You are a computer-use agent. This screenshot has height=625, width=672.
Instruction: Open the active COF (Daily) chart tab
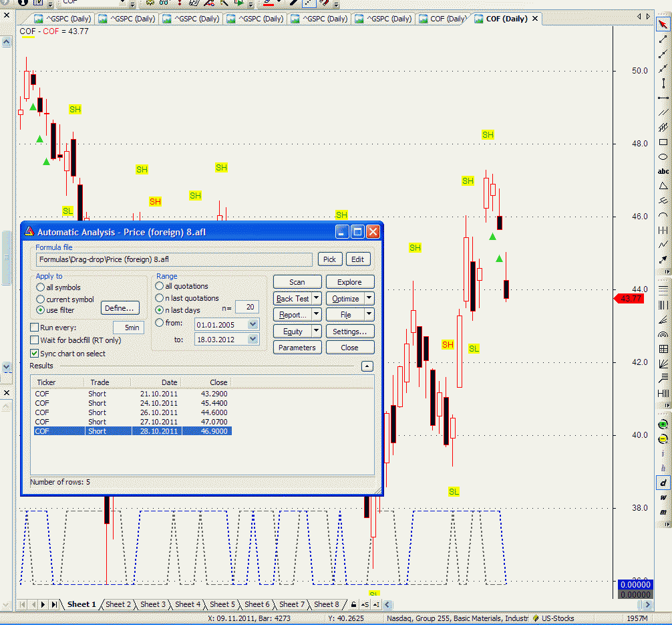pyautogui.click(x=506, y=19)
